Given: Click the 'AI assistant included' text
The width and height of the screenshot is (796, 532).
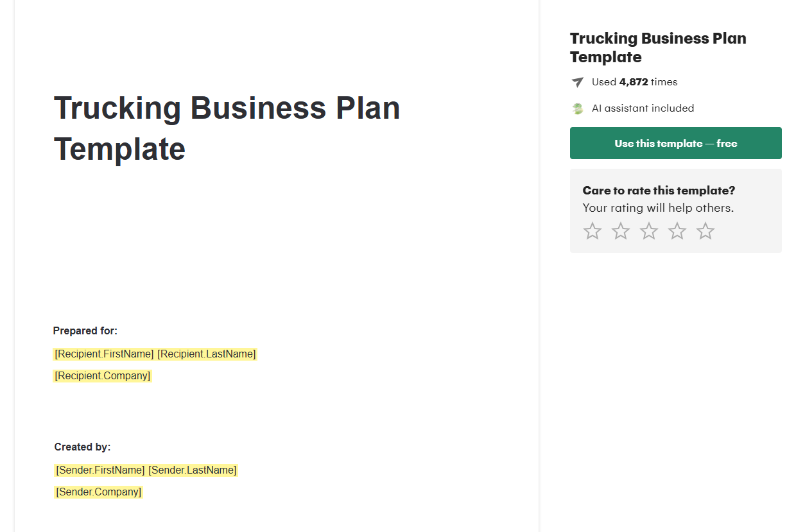Looking at the screenshot, I should [643, 108].
